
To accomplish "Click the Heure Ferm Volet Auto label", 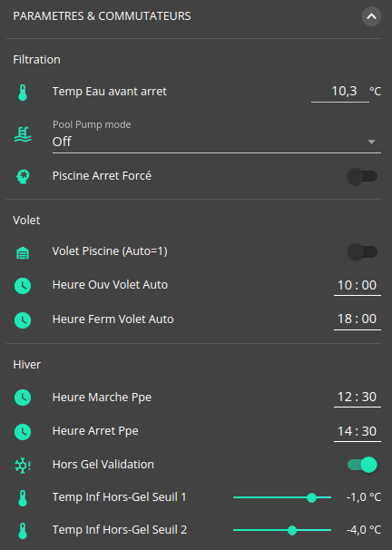I will click(113, 319).
